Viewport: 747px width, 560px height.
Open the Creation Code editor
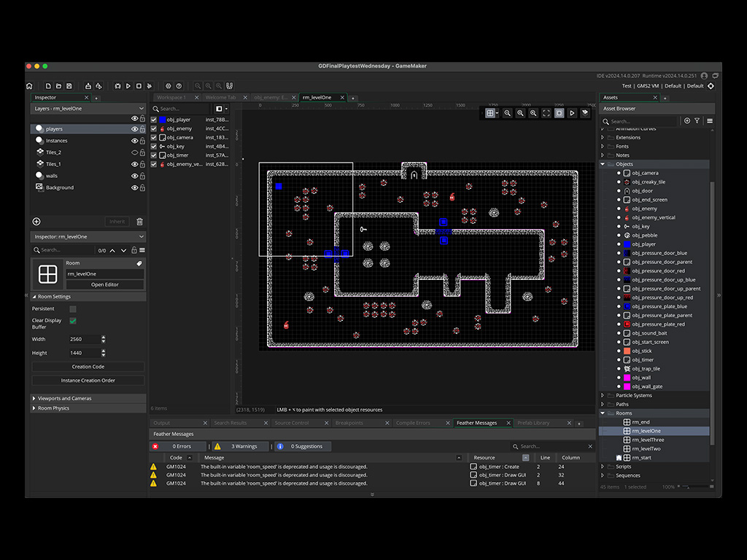(88, 366)
